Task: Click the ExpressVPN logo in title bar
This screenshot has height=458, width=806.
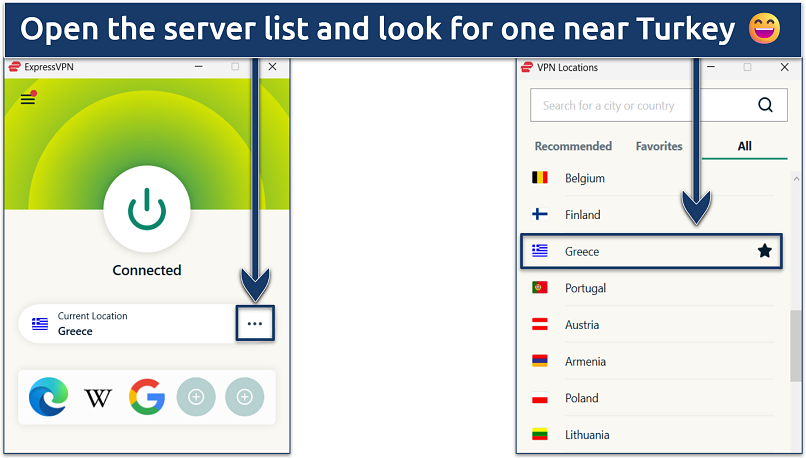Action: [x=14, y=67]
